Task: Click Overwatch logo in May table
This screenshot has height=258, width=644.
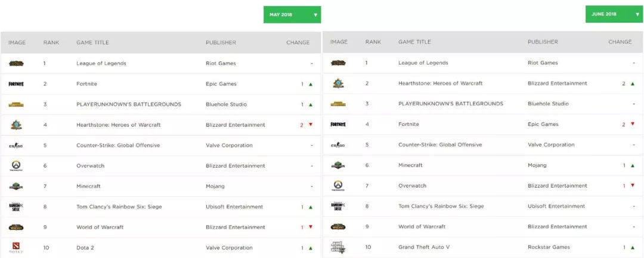Action: pyautogui.click(x=17, y=166)
